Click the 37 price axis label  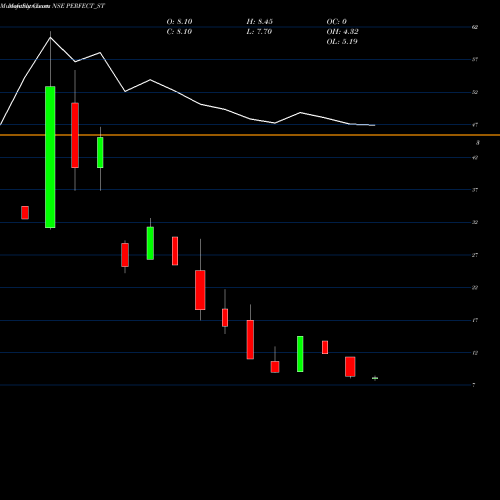[x=475, y=190]
